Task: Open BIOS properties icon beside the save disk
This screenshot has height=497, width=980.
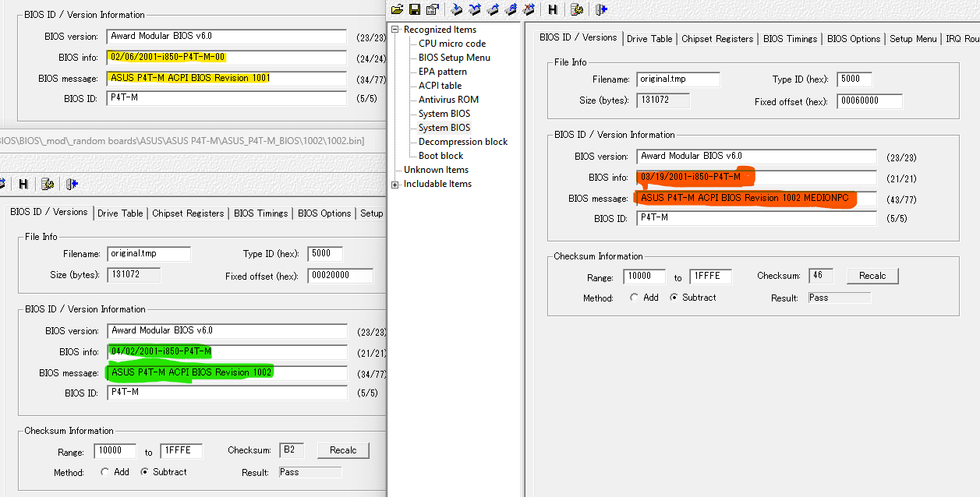Action: pos(432,9)
